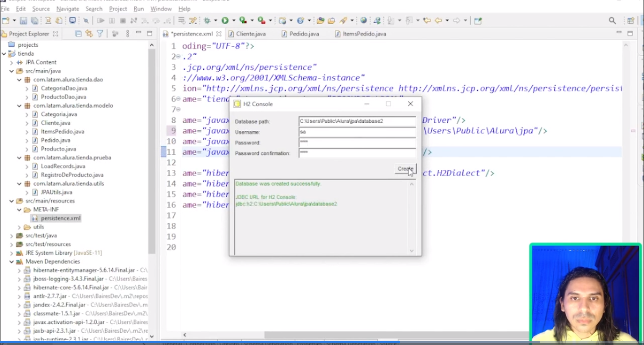Viewport: 644px width, 345px height.
Task: Click the Suspend debug icon
Action: (x=112, y=21)
